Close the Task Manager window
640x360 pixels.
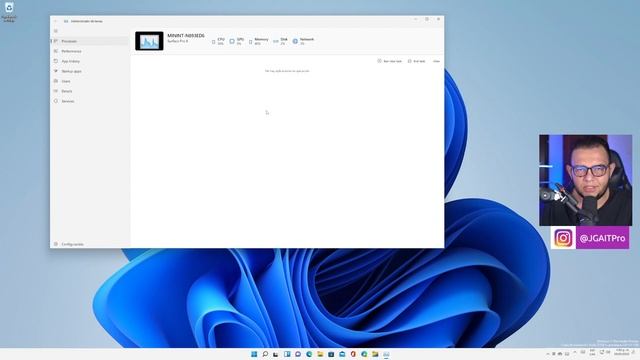(x=438, y=19)
